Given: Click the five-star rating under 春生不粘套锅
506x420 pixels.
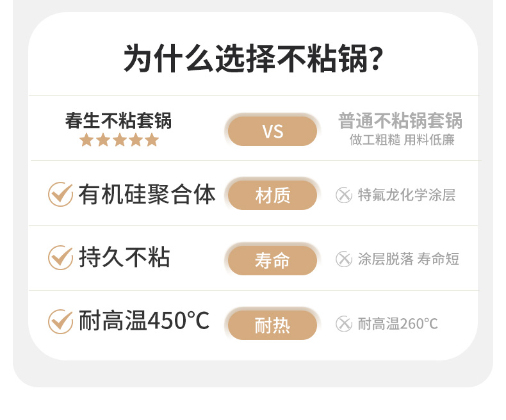Looking at the screenshot, I should pyautogui.click(x=119, y=140).
